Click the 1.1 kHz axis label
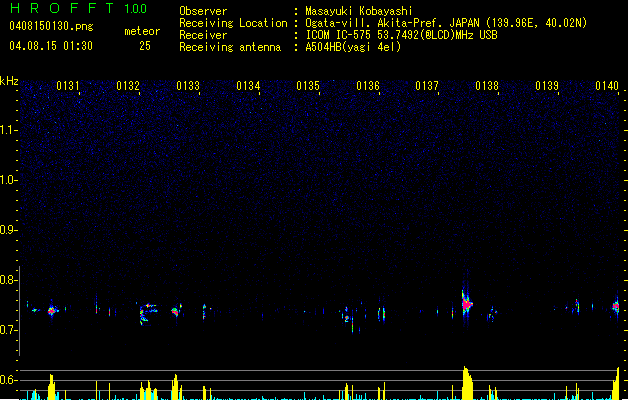Screen dimensions: 629x400 8,130
